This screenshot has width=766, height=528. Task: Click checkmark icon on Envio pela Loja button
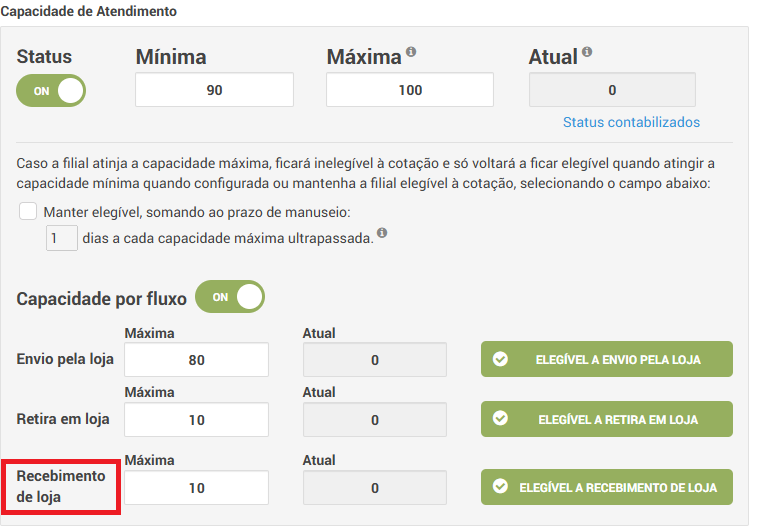point(501,359)
